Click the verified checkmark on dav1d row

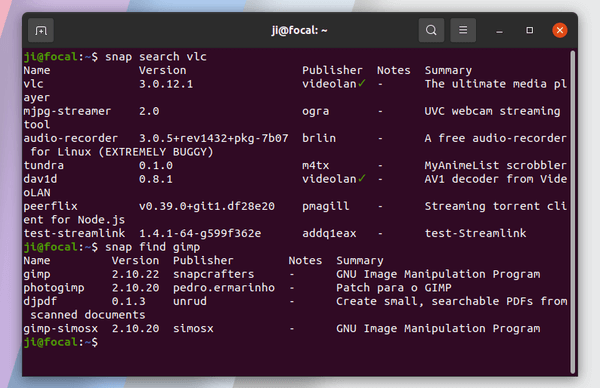pyautogui.click(x=362, y=178)
